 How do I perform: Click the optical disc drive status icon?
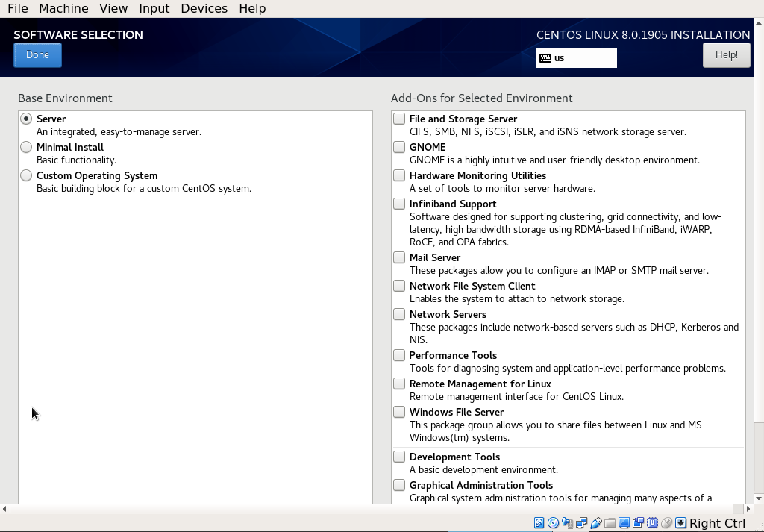pos(552,522)
